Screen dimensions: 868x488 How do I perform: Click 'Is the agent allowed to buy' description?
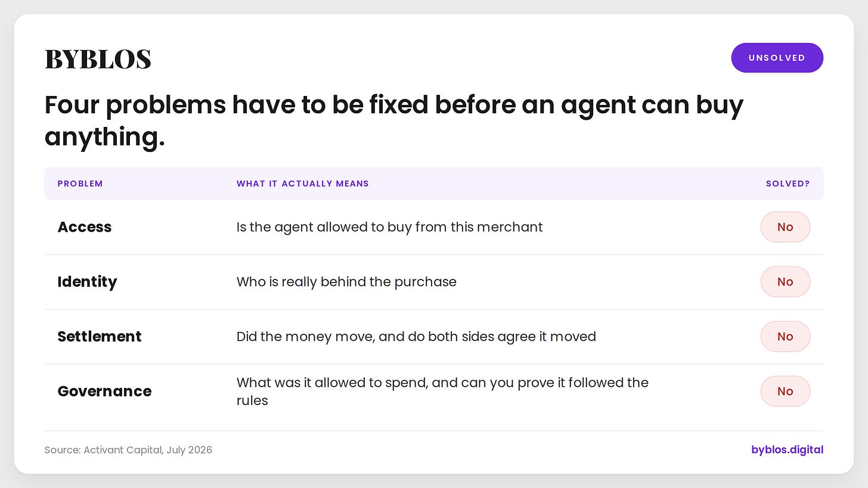390,227
